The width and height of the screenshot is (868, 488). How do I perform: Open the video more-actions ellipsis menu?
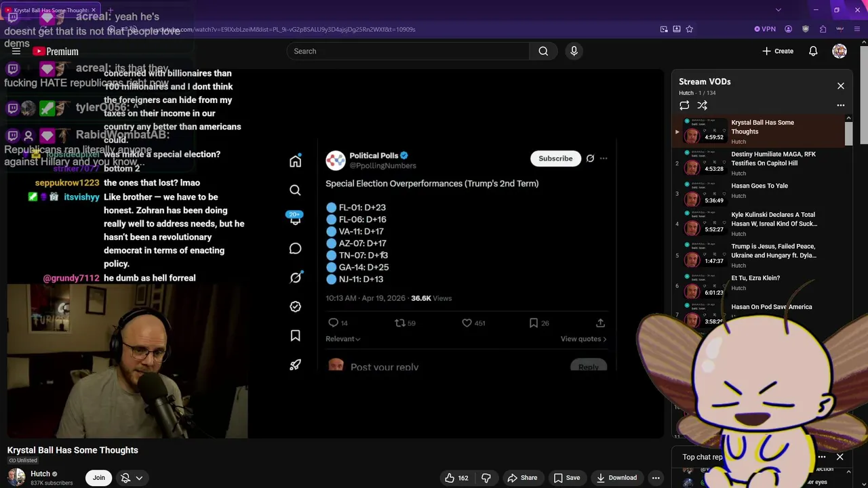click(x=656, y=478)
